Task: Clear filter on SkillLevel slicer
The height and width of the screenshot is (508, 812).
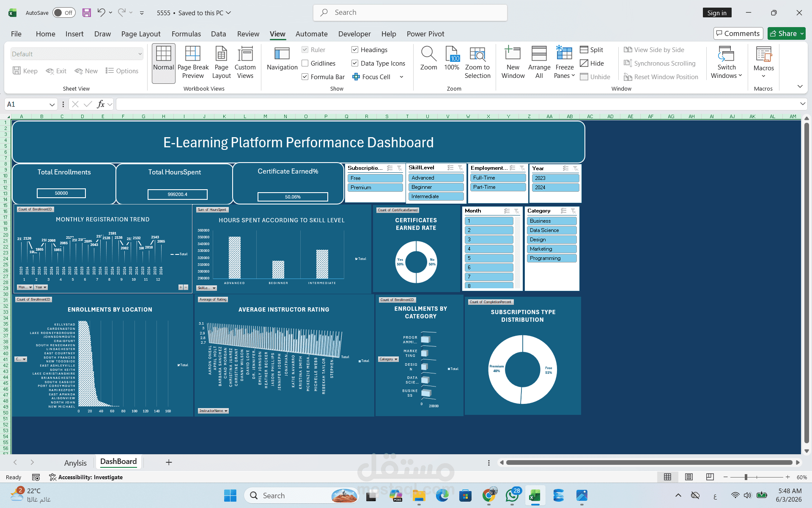Action: (461, 168)
